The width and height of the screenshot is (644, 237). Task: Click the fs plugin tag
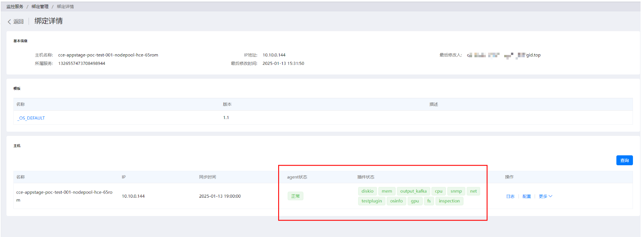(429, 201)
